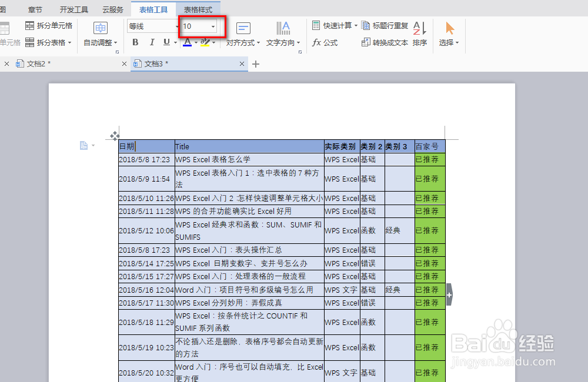The height and width of the screenshot is (382, 588).
Task: Click the alignment (对齐方式) icon
Action: (243, 28)
